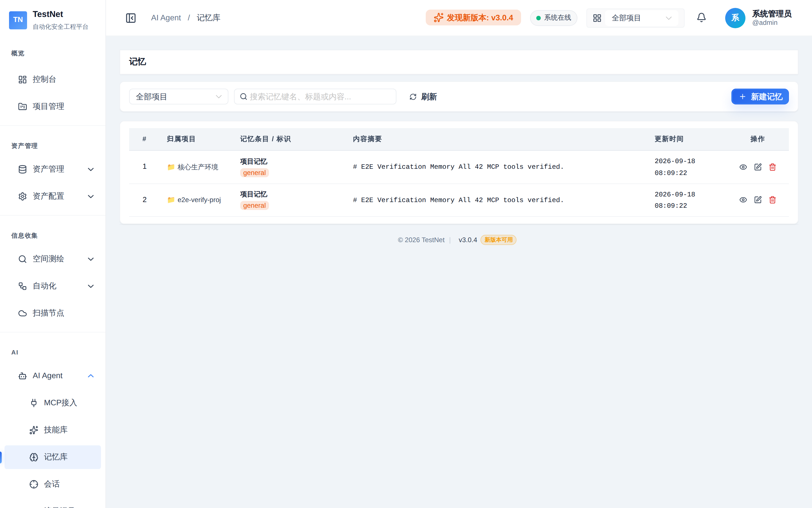
Task: Click the AI Agent robot icon
Action: [23, 376]
